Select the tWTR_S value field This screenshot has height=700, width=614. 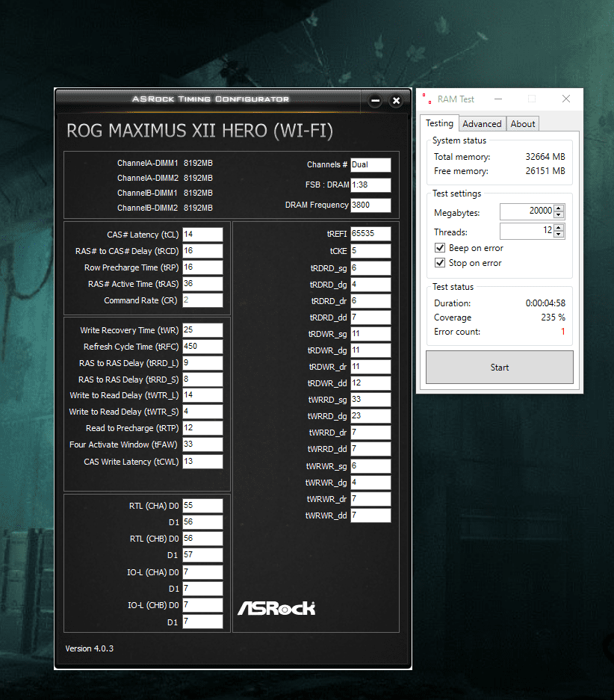click(x=202, y=412)
